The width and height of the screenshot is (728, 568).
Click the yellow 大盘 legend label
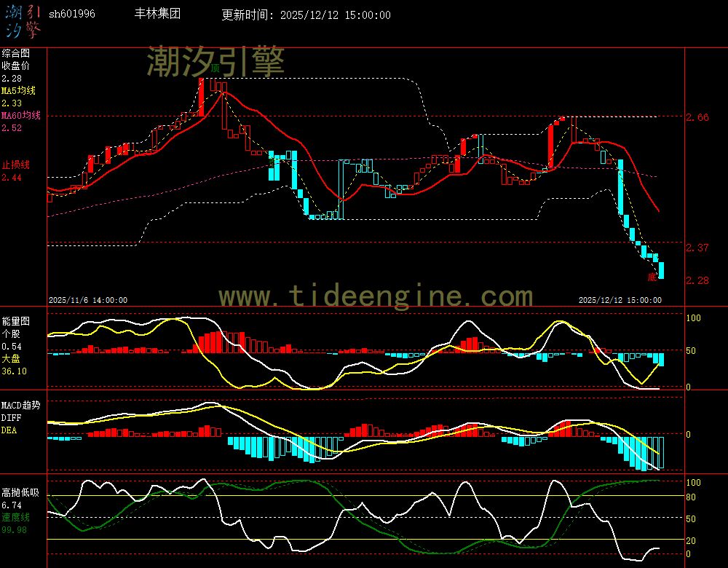10,358
